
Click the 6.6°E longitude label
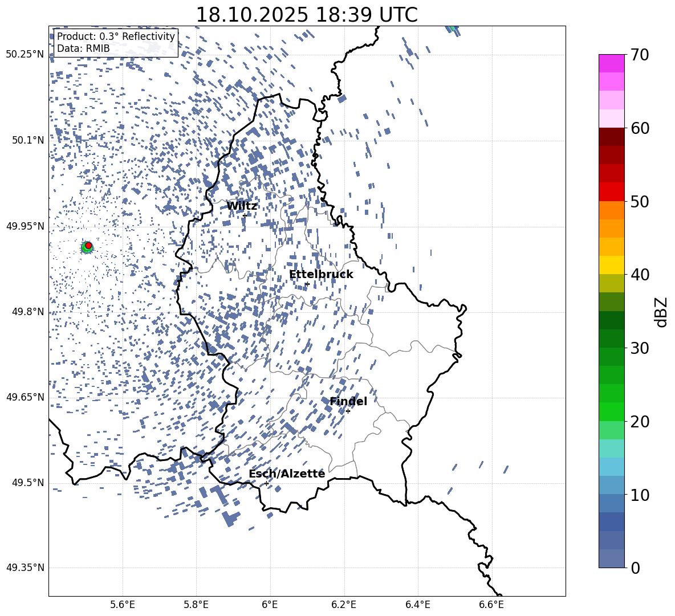click(x=491, y=605)
